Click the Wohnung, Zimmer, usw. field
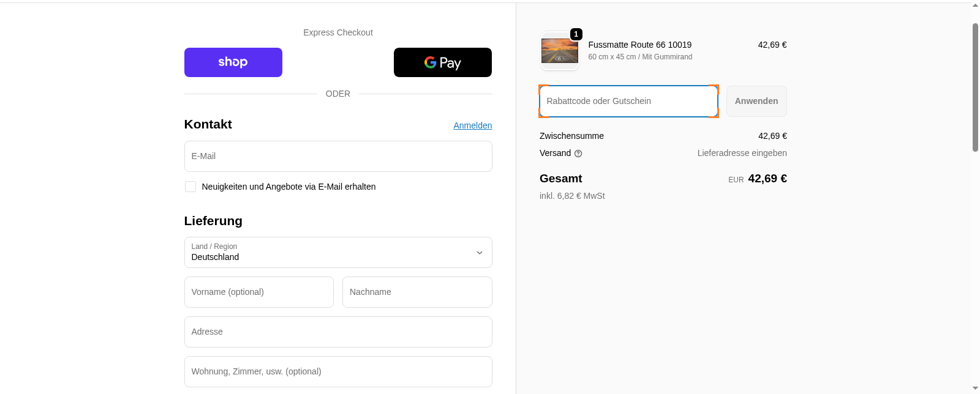 point(337,371)
